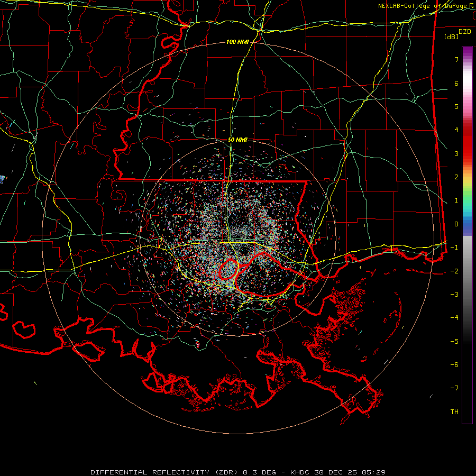Click the 6 value on the scale
The width and height of the screenshot is (476, 476).
coord(456,83)
